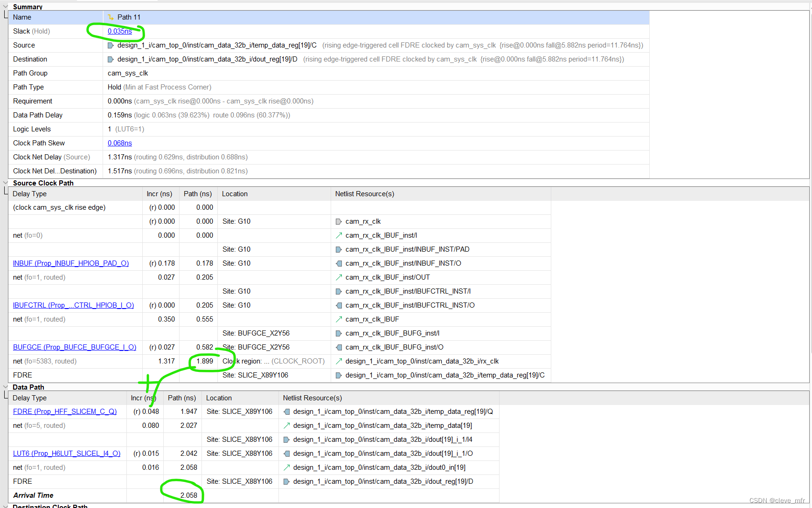Click net icon beside cam_rx_clk_IBUF

click(x=339, y=319)
